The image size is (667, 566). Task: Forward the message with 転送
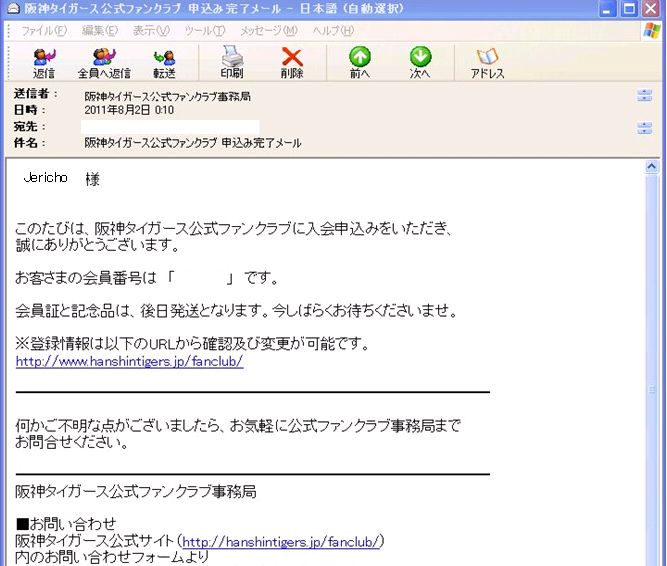pos(164,63)
